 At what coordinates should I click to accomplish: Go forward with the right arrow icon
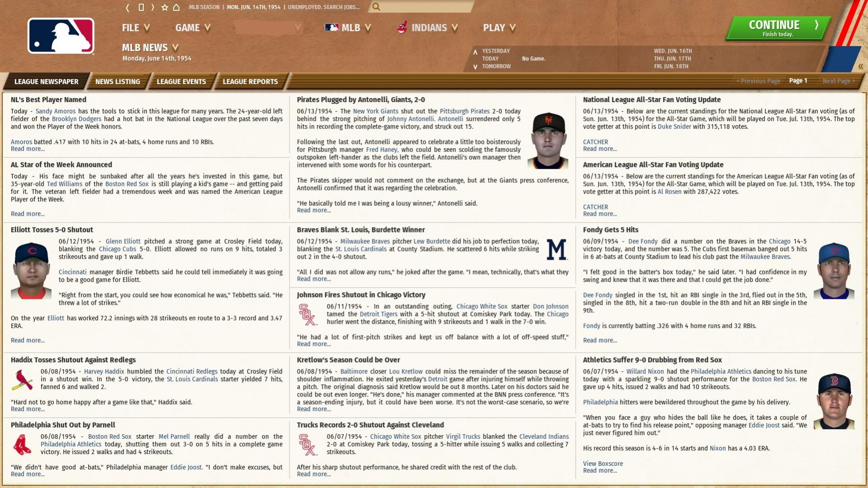coord(153,7)
